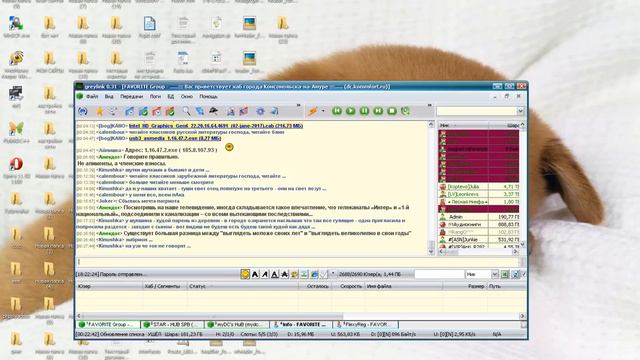Click the ADL search icon right of magnifier

(200, 111)
